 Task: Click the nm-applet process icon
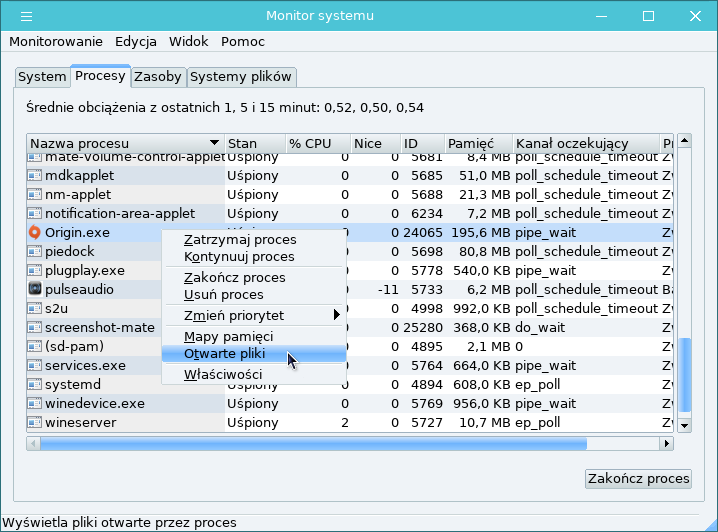coord(35,195)
